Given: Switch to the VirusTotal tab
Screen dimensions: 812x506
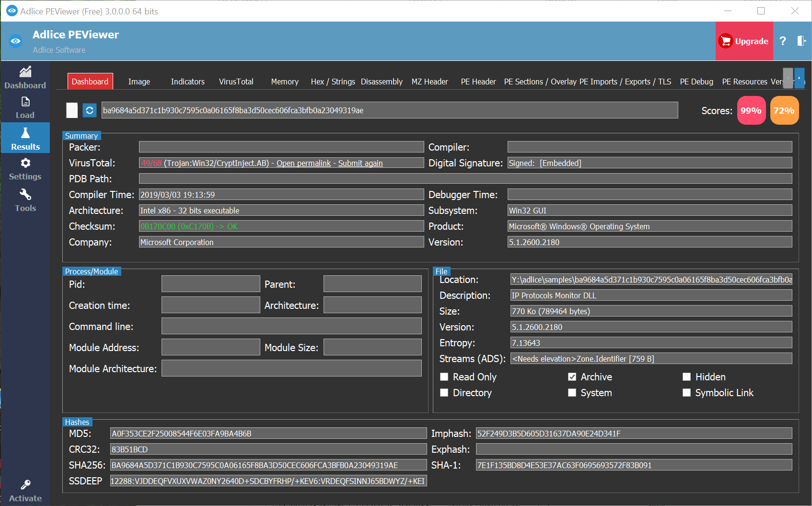Looking at the screenshot, I should 236,82.
